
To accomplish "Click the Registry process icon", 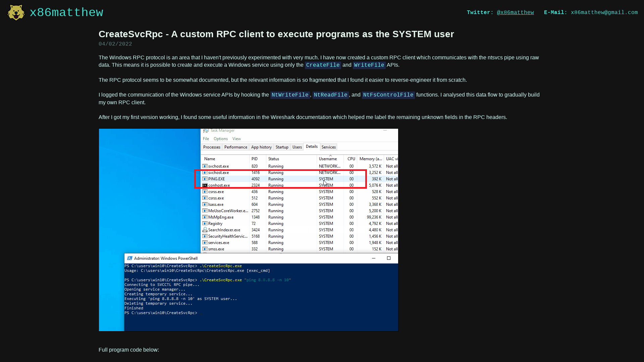I will [x=205, y=224].
